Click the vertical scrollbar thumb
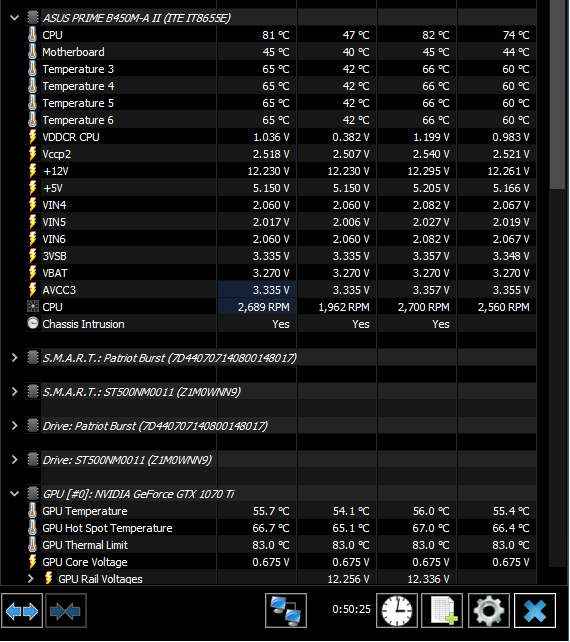The width and height of the screenshot is (570, 642). 558,95
